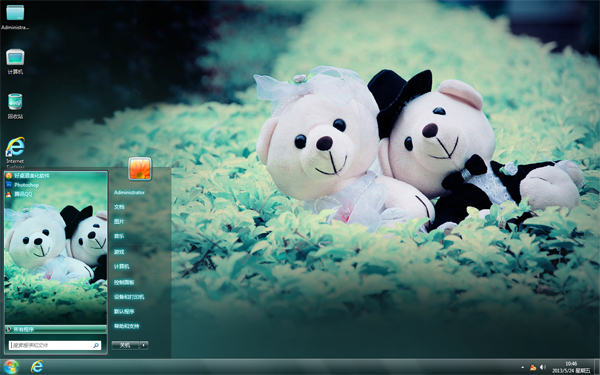Click the user account flower picture
This screenshot has height=375, width=600.
click(x=140, y=168)
